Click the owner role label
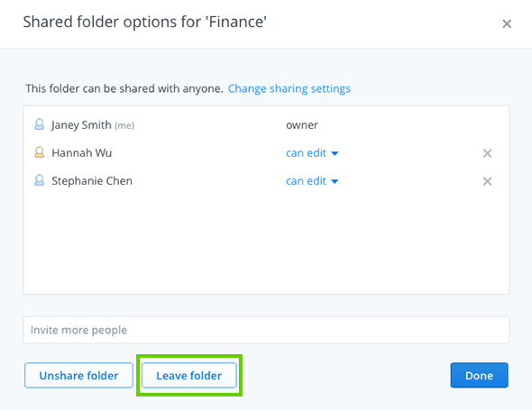This screenshot has height=410, width=532. click(302, 125)
